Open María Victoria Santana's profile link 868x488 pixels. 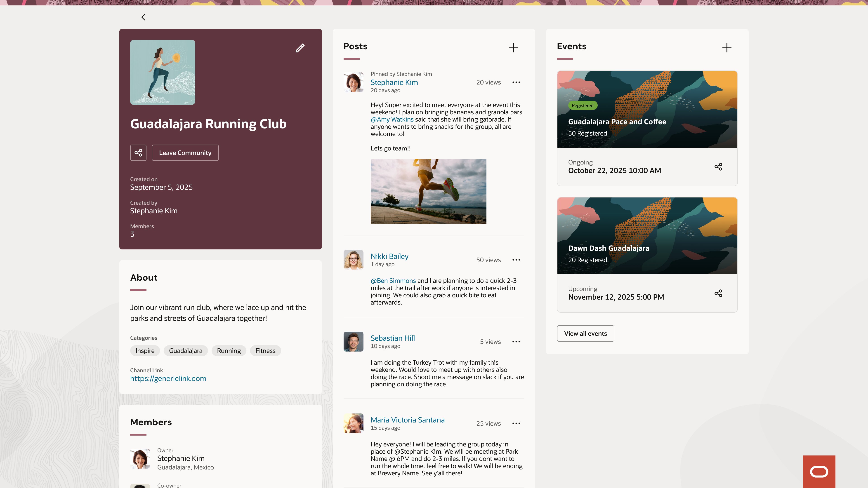tap(408, 420)
